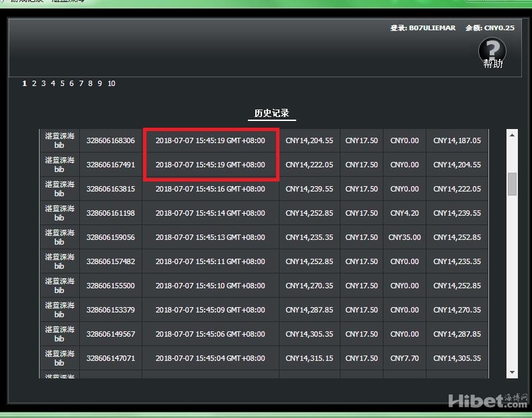Select record ID 328606163815
532x418 pixels.
[x=110, y=189]
